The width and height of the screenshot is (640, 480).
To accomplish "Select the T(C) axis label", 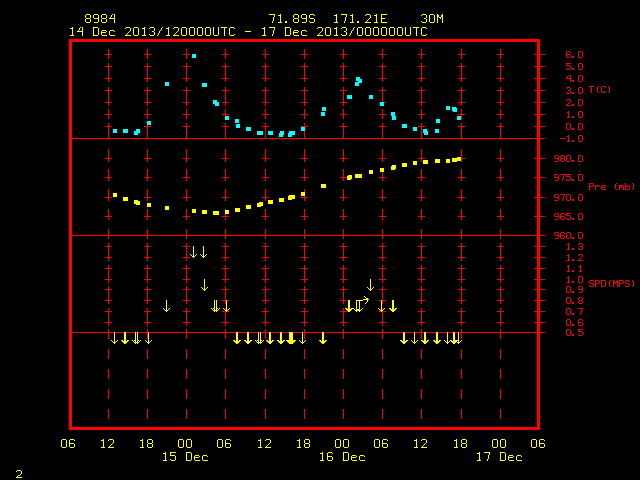I will pyautogui.click(x=600, y=89).
